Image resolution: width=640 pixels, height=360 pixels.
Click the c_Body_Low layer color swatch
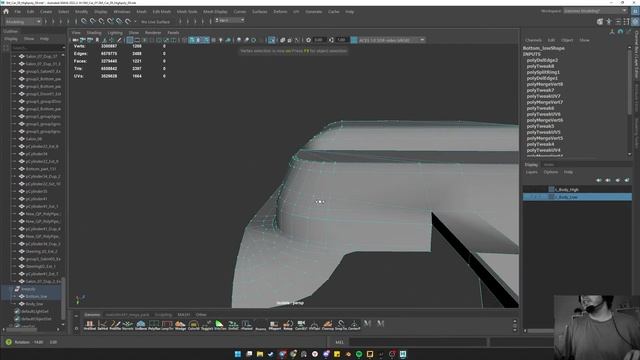pos(551,197)
